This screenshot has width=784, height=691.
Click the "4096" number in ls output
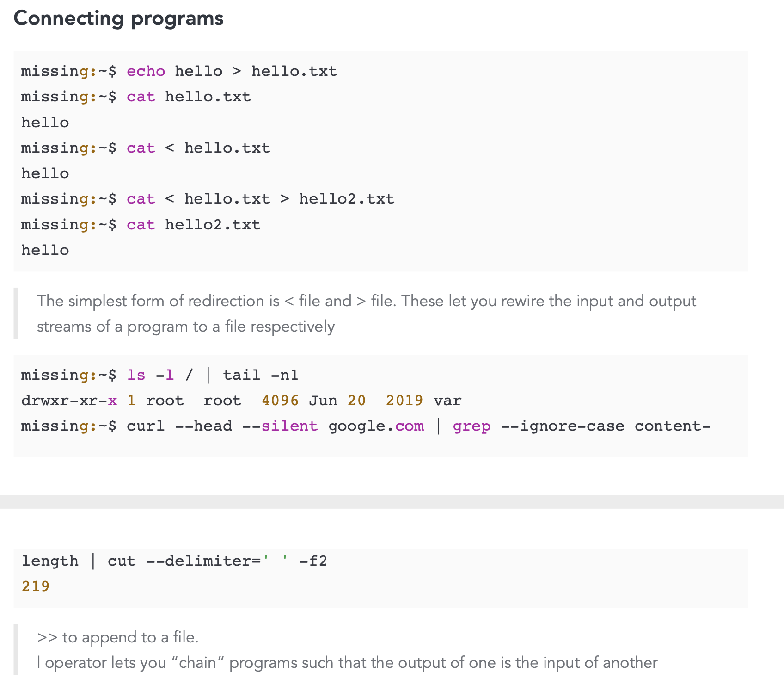click(280, 401)
